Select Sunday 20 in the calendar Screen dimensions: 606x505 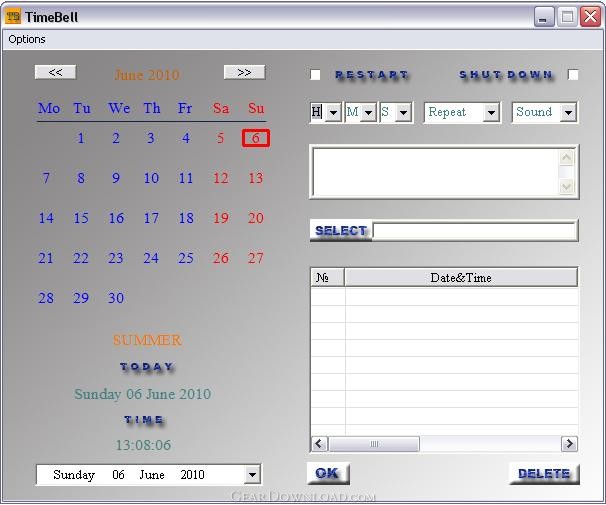[255, 218]
